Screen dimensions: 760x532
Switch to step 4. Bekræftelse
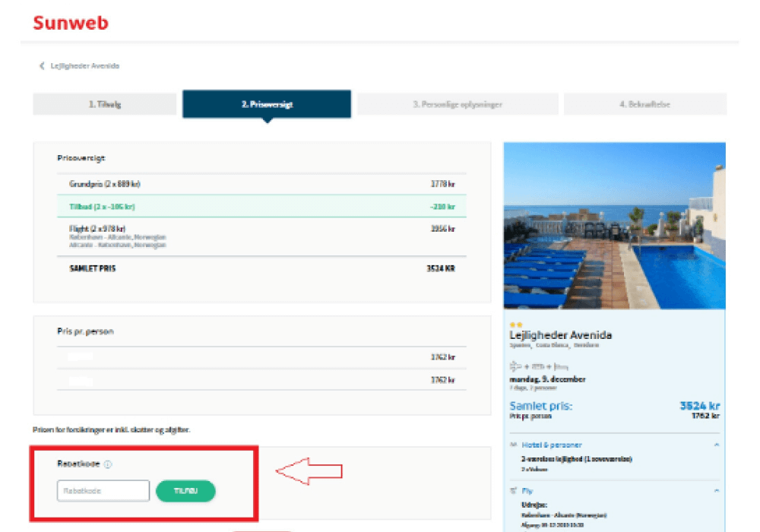(644, 104)
